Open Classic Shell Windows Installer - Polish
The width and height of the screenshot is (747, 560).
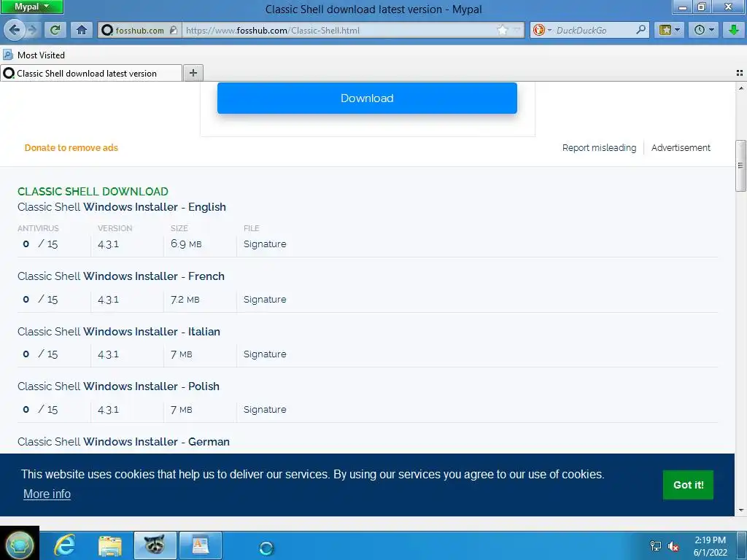pyautogui.click(x=118, y=386)
